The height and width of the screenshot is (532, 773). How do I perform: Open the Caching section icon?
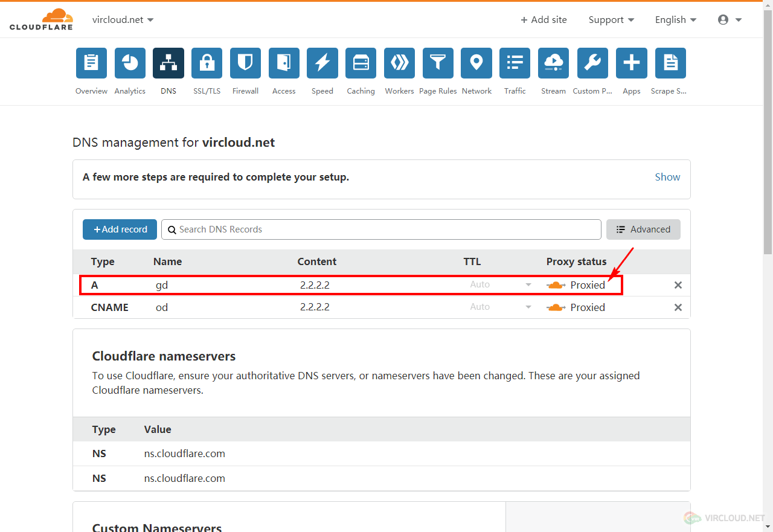361,63
